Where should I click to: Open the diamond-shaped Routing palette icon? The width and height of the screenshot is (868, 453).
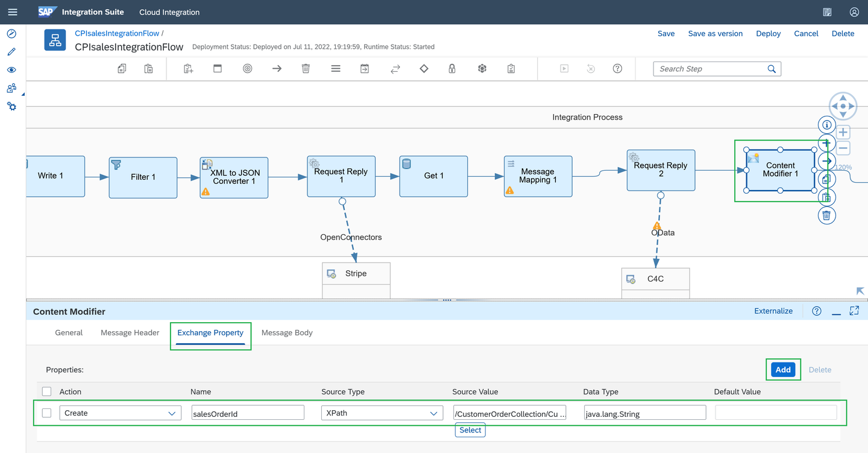pyautogui.click(x=424, y=69)
